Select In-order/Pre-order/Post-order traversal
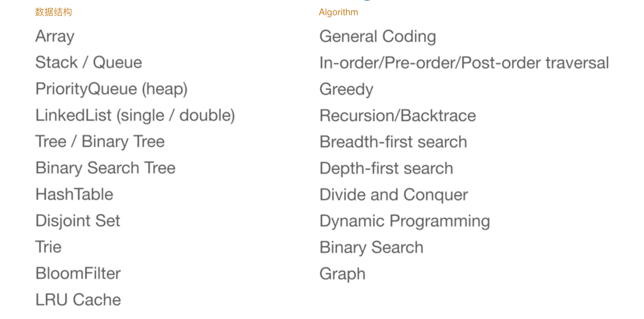644x319 pixels. (x=464, y=63)
